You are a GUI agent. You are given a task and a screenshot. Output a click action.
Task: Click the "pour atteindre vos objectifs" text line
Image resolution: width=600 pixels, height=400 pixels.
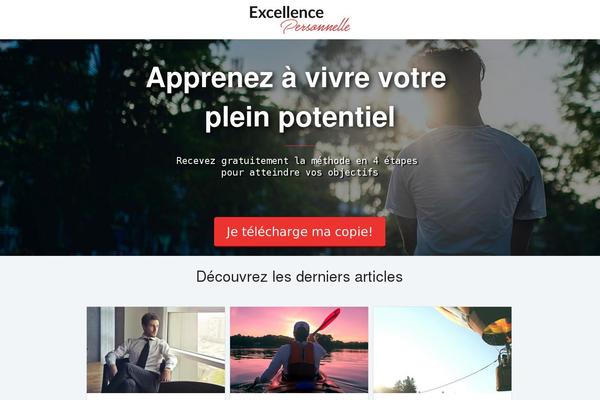point(300,173)
